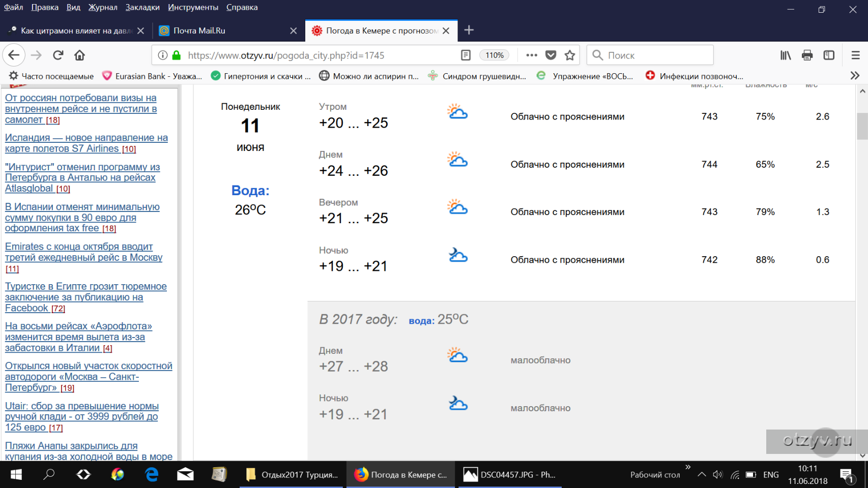Reload the current page
This screenshot has height=488, width=868.
pyautogui.click(x=58, y=55)
